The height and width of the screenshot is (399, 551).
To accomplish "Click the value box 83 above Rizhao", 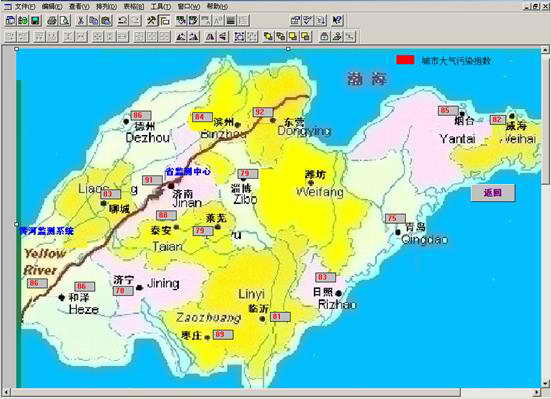I will [x=325, y=277].
